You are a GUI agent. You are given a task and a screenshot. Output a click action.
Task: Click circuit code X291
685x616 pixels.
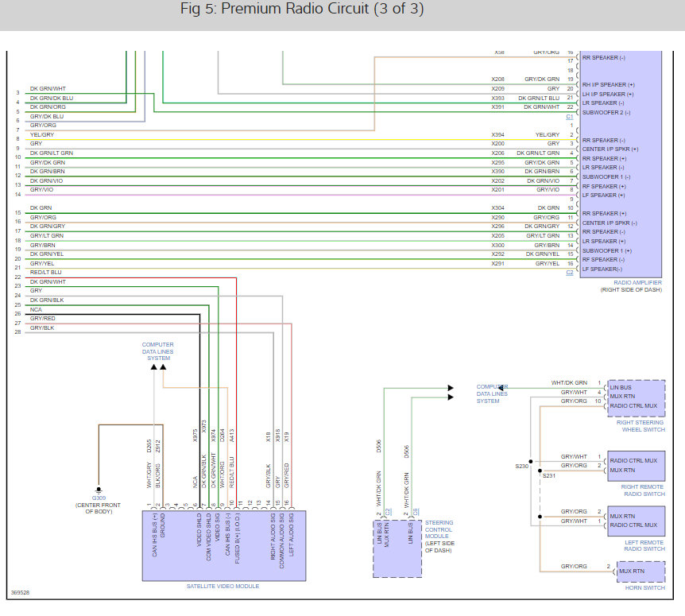tap(497, 263)
